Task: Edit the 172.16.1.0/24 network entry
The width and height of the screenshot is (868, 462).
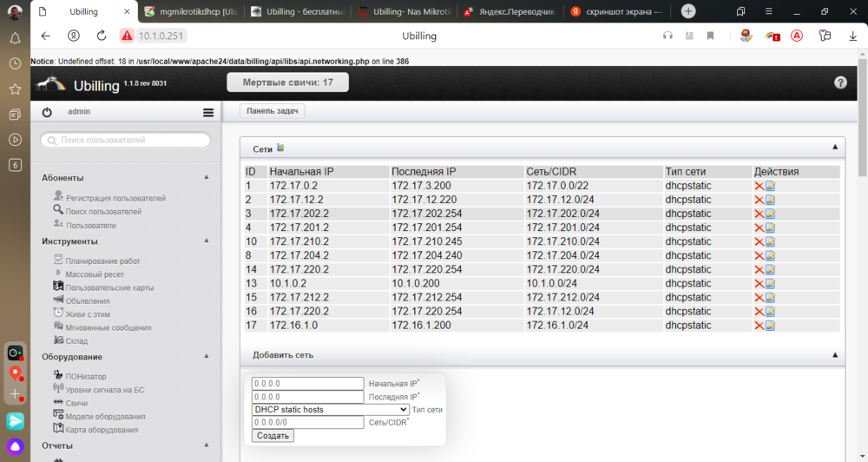Action: [770, 326]
